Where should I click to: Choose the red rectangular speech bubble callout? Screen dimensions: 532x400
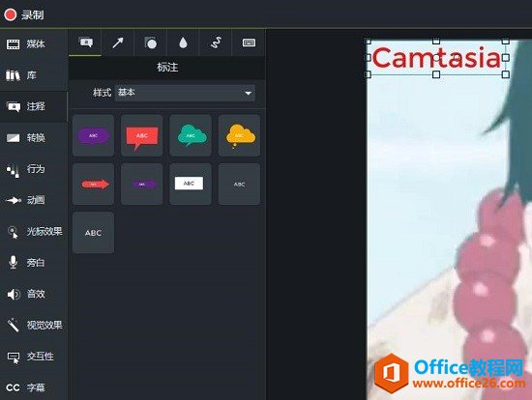(x=142, y=135)
